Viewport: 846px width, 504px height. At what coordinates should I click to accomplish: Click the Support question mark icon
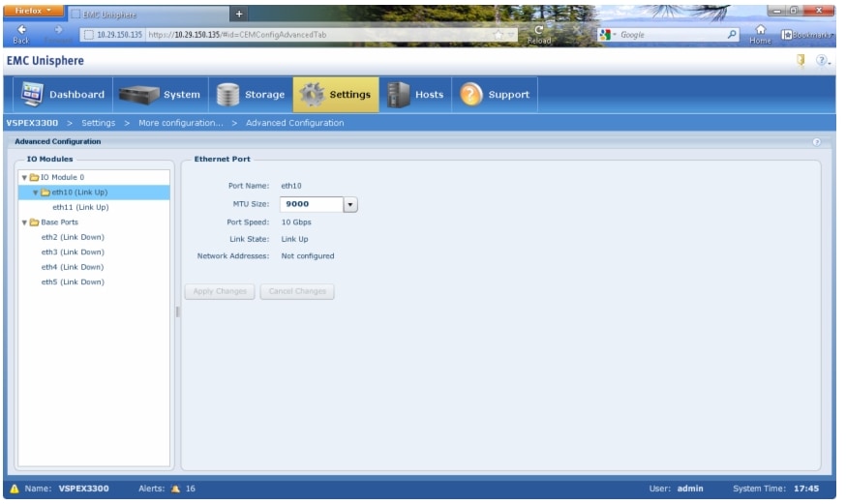pyautogui.click(x=471, y=95)
